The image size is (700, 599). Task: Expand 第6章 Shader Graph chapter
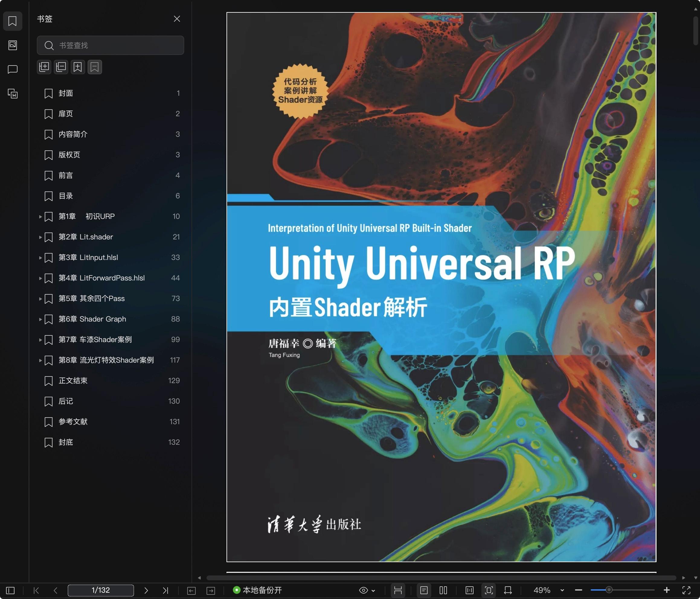40,319
